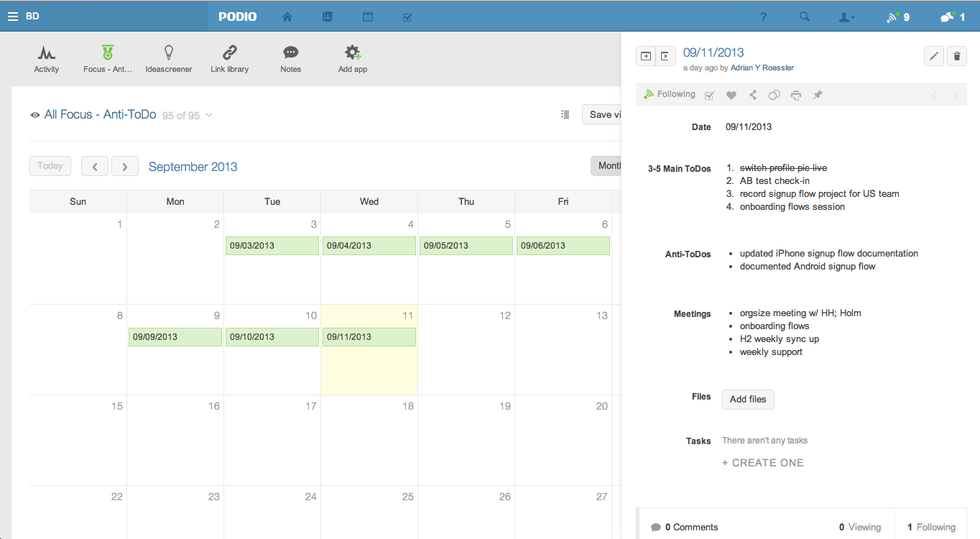Click the pencil edit item icon
This screenshot has width=980, height=539.
[933, 56]
